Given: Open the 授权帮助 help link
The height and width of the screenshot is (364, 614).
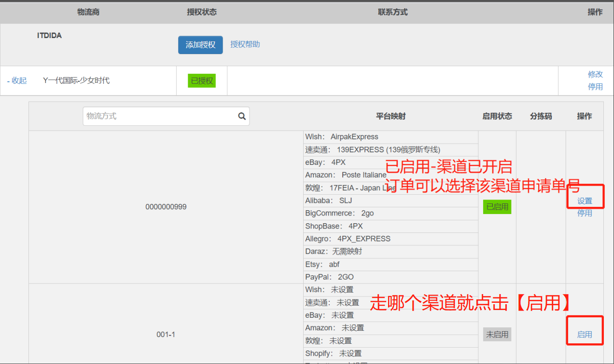Looking at the screenshot, I should (x=245, y=44).
